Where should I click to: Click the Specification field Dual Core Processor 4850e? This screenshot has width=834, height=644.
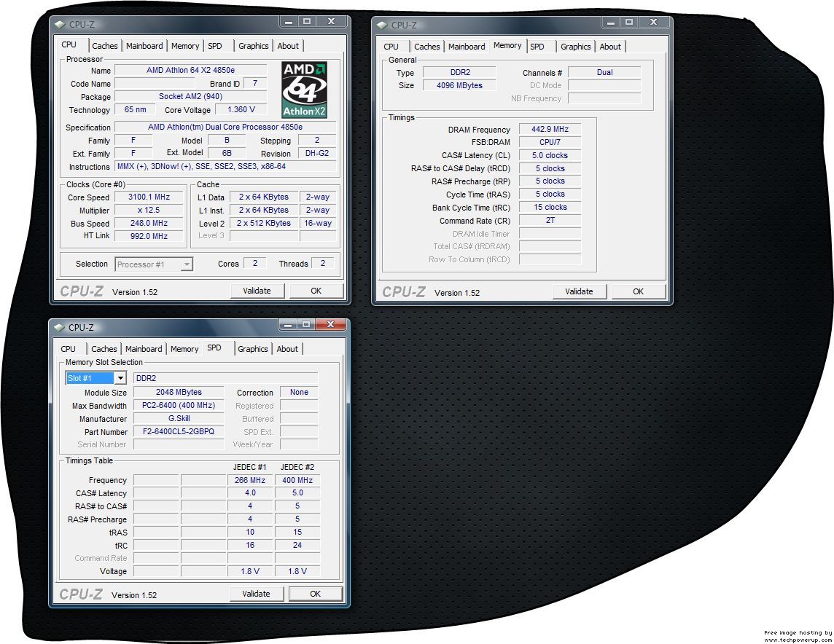225,127
